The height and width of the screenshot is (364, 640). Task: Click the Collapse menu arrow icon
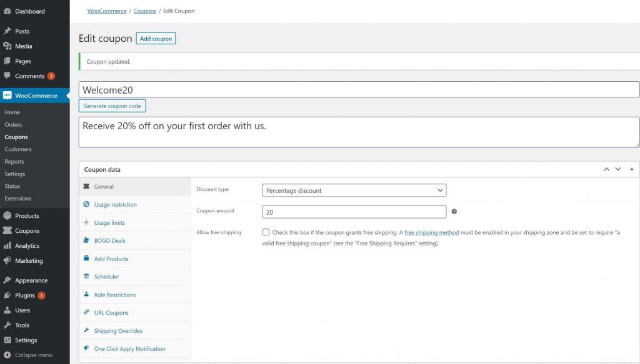pyautogui.click(x=7, y=355)
